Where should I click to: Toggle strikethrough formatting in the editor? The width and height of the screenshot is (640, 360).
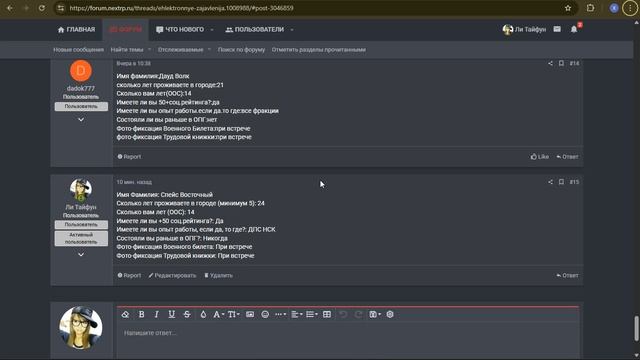tap(187, 314)
